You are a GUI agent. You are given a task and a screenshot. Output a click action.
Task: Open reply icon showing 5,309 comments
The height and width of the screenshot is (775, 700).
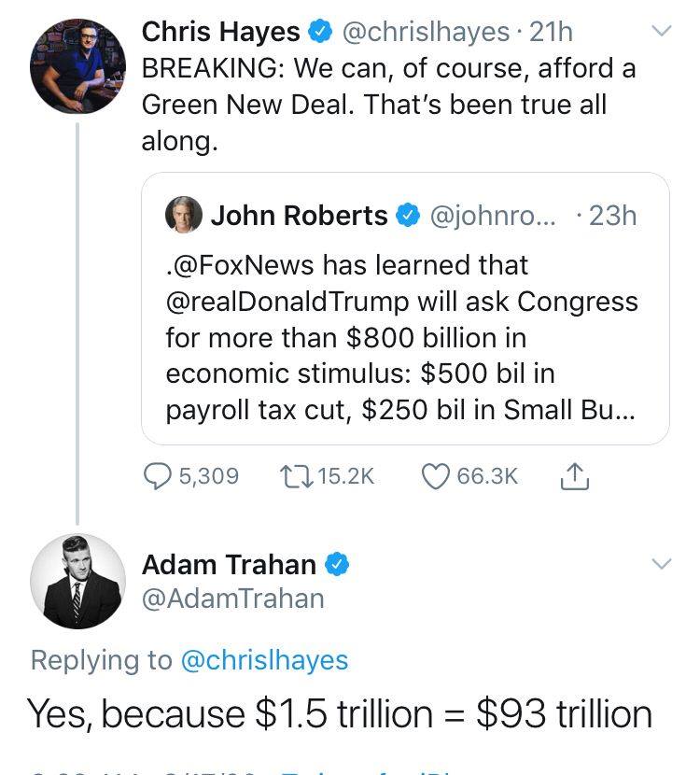click(157, 476)
